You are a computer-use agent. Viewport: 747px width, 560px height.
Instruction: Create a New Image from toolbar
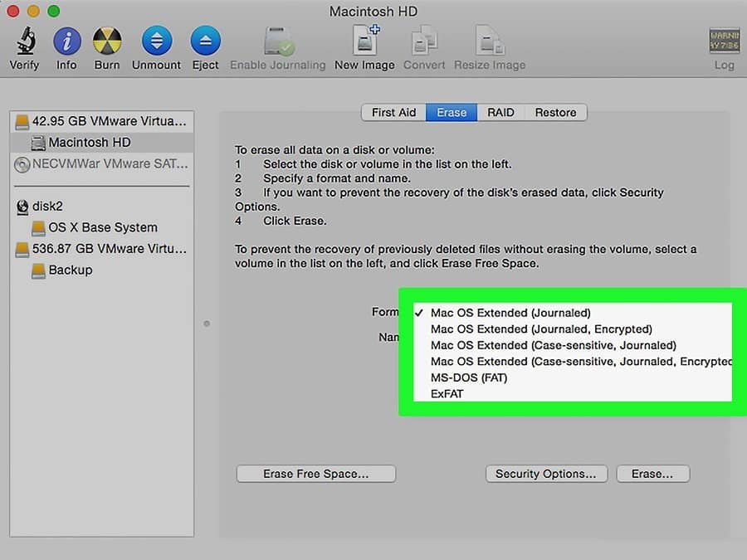click(x=365, y=40)
